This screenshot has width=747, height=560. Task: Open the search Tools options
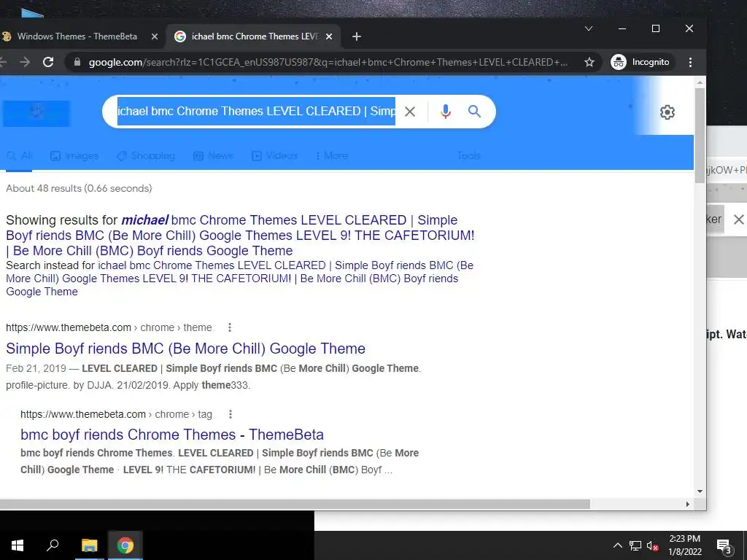[469, 156]
